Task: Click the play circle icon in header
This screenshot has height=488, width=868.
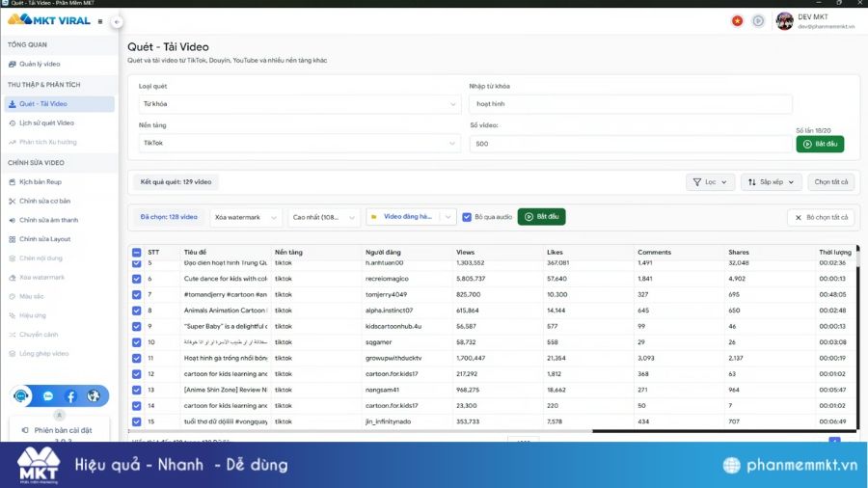Action: click(x=758, y=21)
